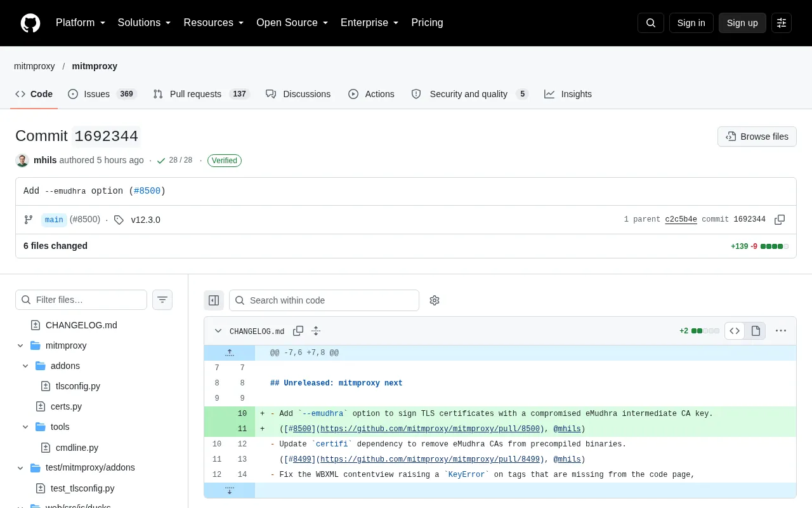Click the GitHub logo icon
This screenshot has height=508, width=812.
coord(30,23)
